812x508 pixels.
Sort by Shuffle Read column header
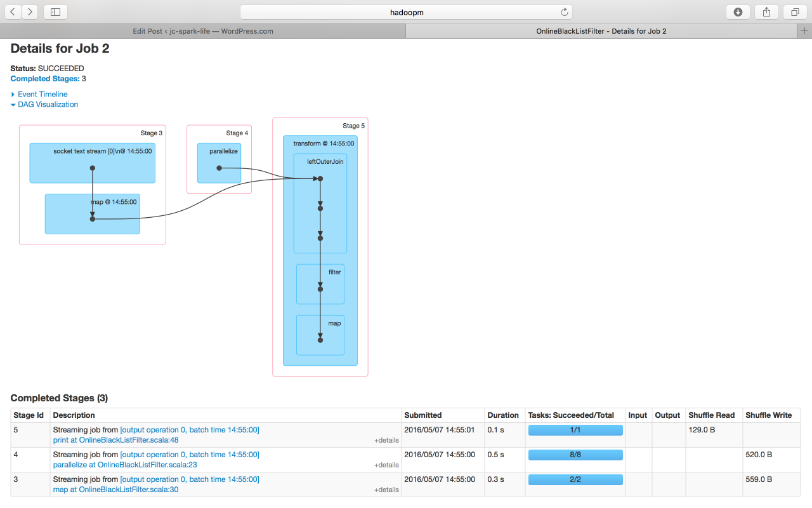click(x=712, y=415)
